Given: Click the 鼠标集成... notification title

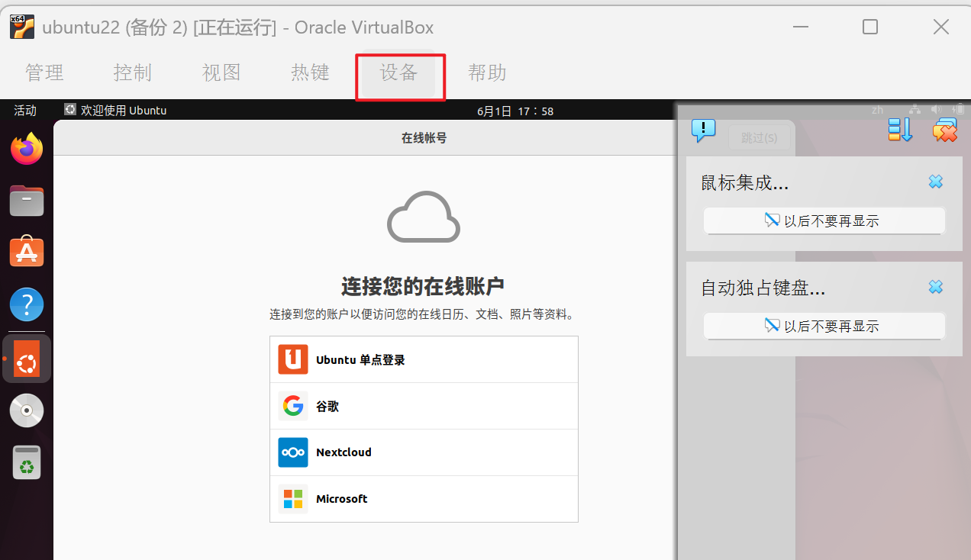Looking at the screenshot, I should (x=745, y=183).
